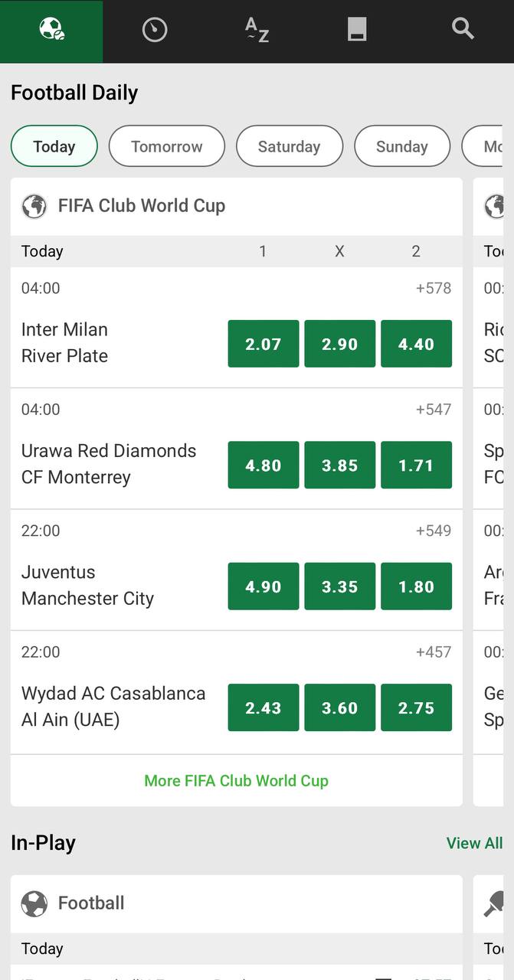Select the Today date filter
The image size is (514, 980).
pyautogui.click(x=54, y=146)
